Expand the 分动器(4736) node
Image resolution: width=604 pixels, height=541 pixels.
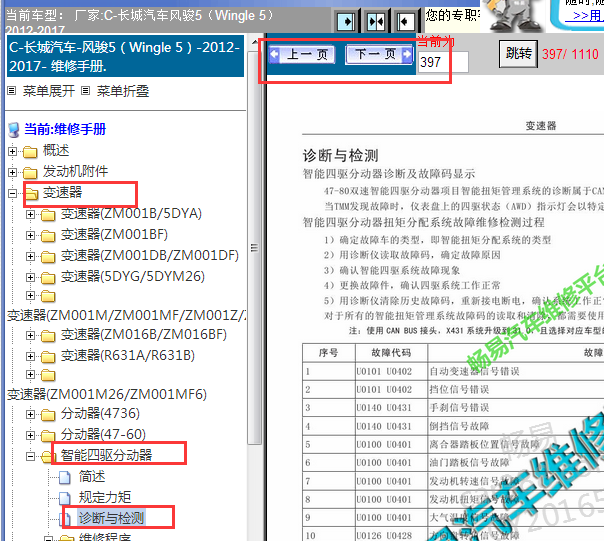click(x=30, y=415)
